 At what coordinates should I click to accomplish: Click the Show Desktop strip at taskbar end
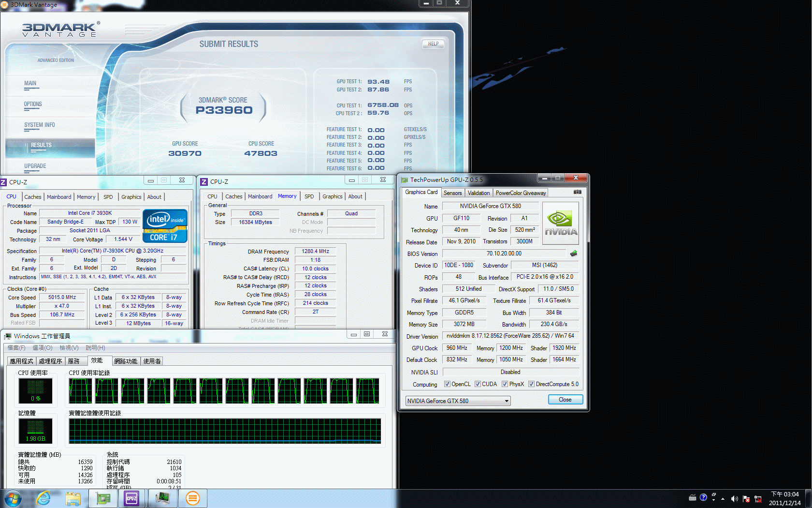tap(809, 498)
